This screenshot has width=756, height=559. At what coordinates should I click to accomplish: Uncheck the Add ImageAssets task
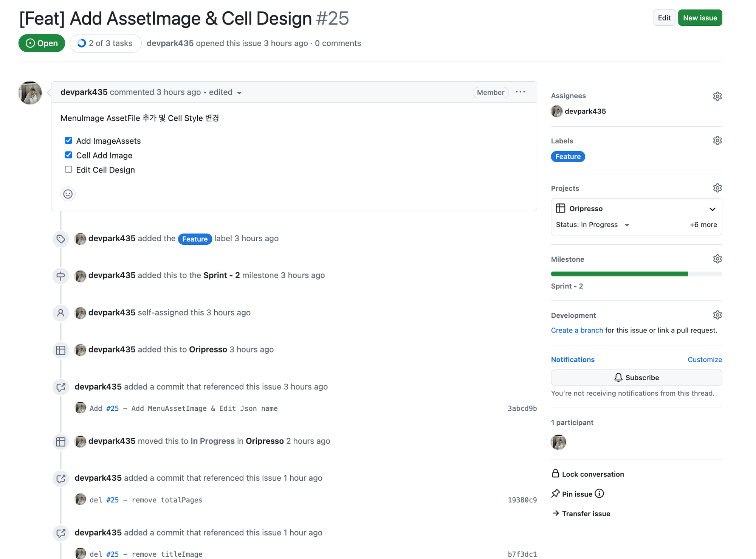coord(68,141)
